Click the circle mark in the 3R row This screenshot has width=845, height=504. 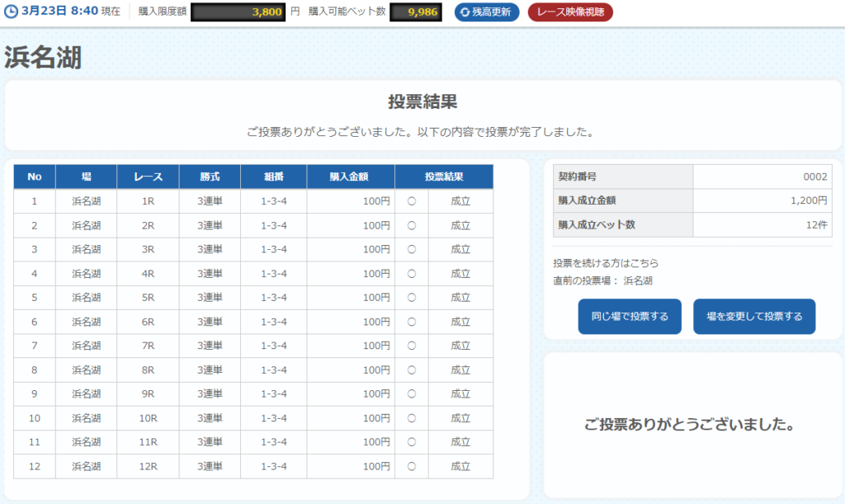pyautogui.click(x=412, y=249)
